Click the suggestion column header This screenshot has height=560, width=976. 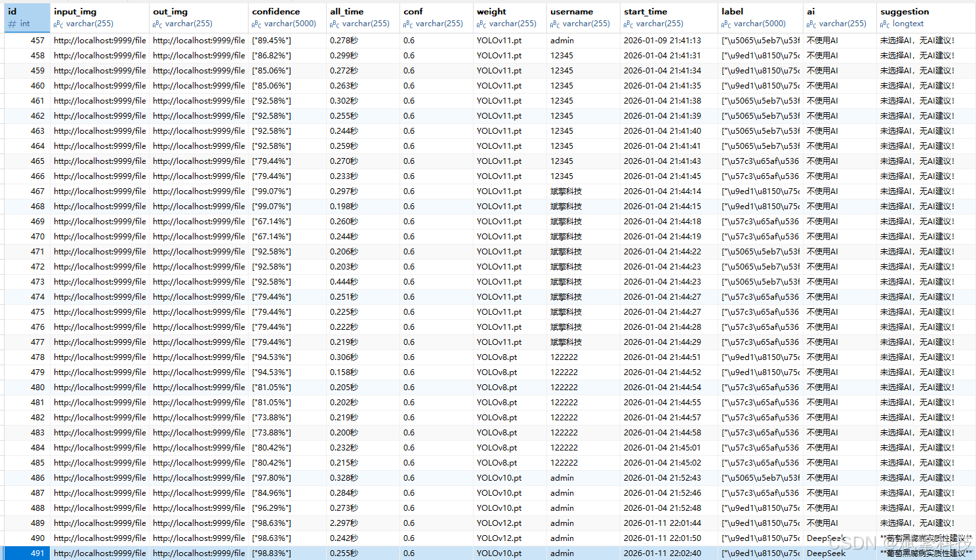click(x=926, y=17)
